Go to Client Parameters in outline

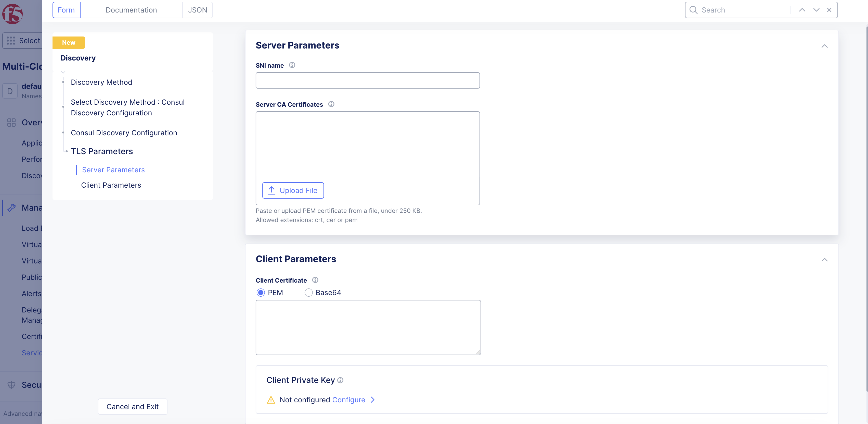111,185
